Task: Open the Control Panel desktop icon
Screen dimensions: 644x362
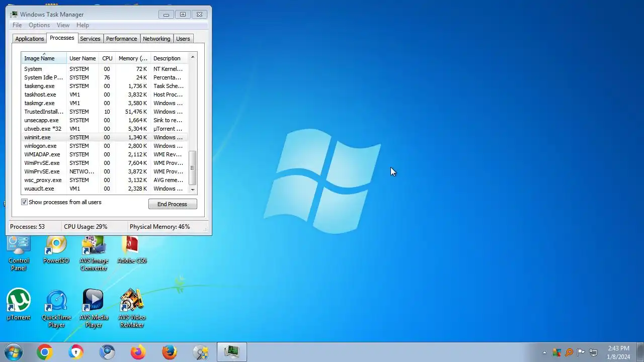Action: click(x=19, y=253)
